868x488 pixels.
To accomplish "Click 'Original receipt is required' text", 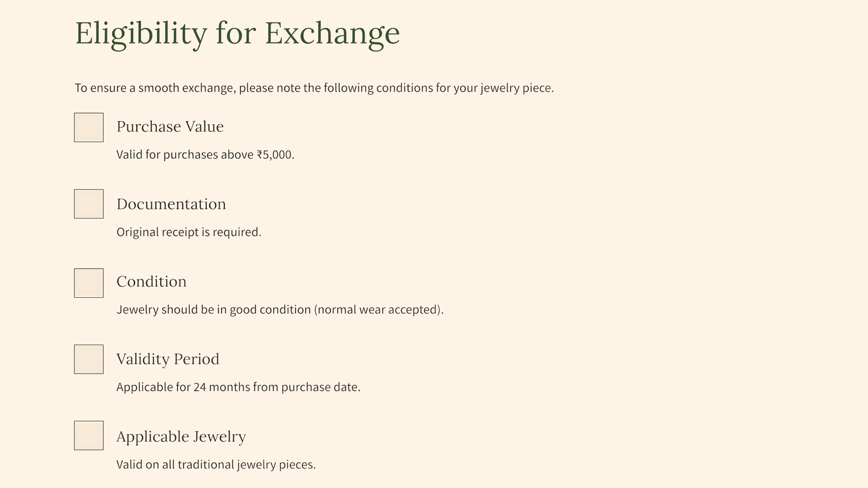I will 189,232.
